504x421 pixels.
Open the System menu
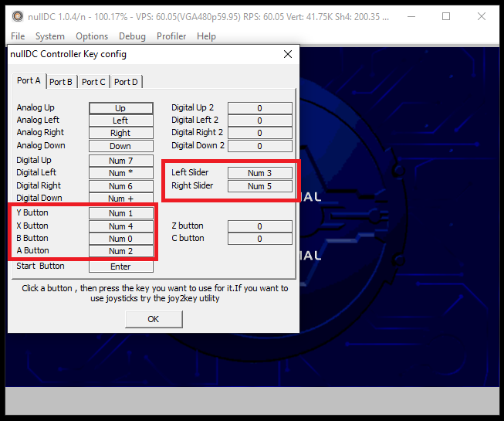click(x=50, y=36)
